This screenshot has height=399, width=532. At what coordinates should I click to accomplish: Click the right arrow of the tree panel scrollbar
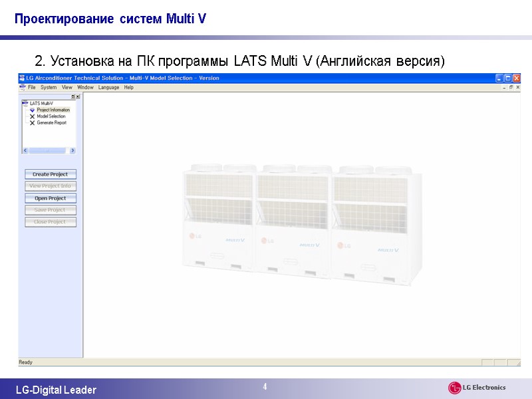coord(72,149)
